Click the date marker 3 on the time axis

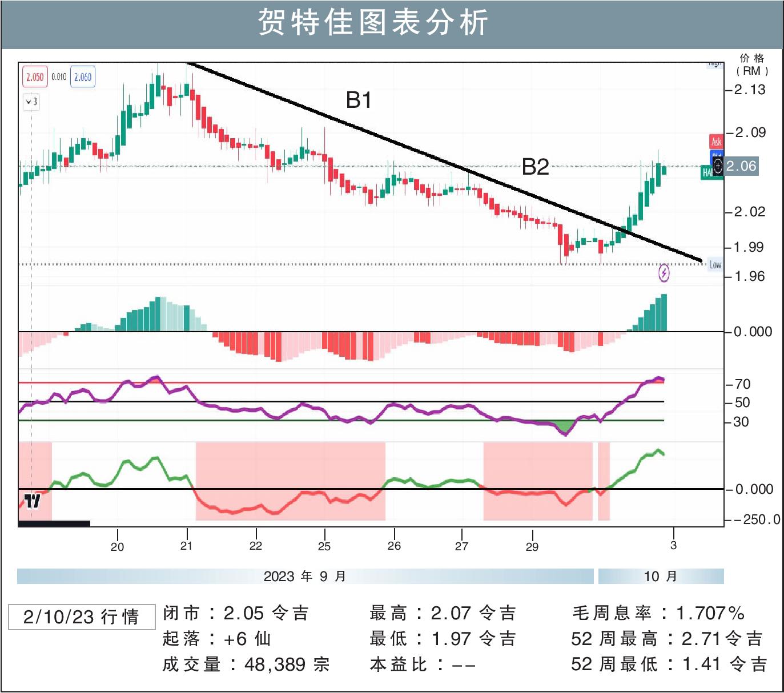point(673,545)
